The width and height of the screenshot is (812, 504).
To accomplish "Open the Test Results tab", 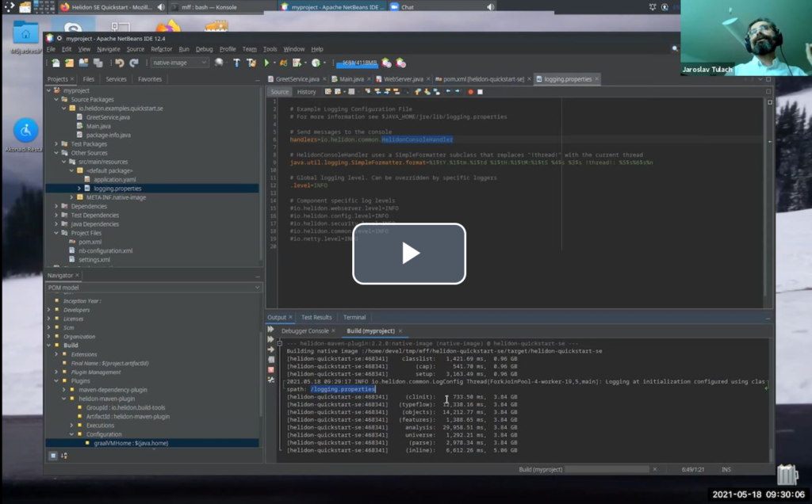I will pos(316,317).
